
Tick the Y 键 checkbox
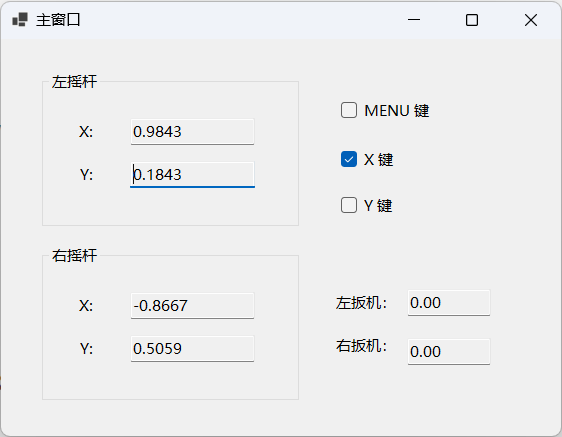pos(349,205)
